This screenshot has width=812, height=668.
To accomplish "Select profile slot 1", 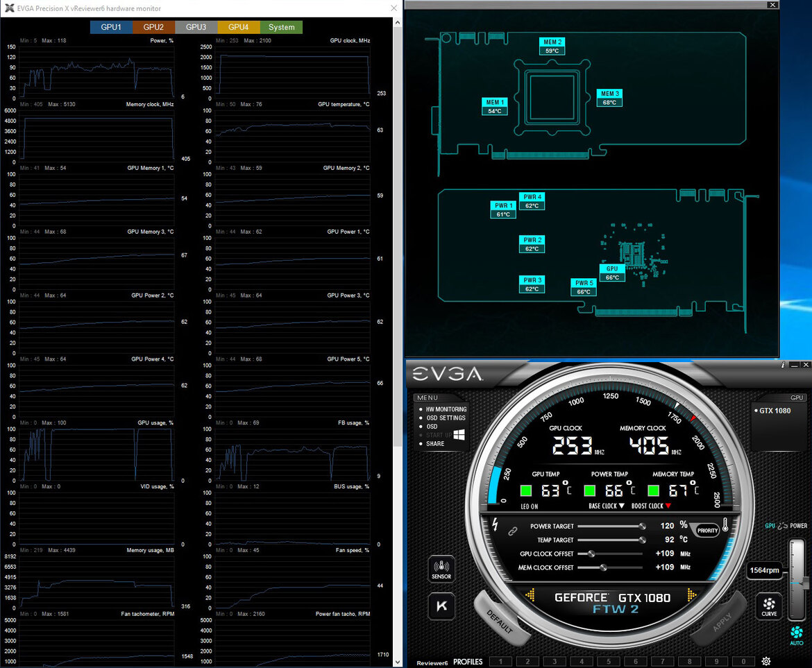I will pyautogui.click(x=500, y=661).
